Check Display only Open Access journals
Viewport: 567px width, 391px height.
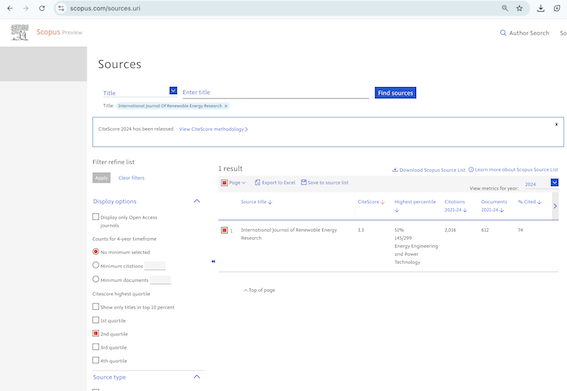pos(95,217)
